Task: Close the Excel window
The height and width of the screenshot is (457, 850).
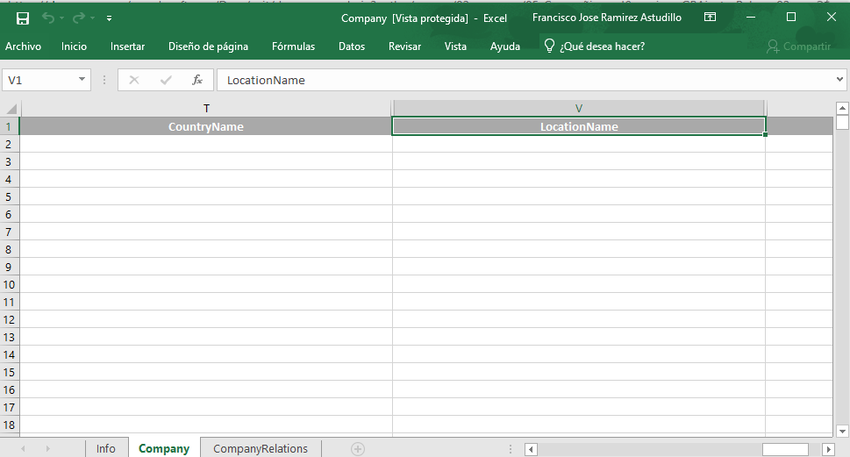Action: coord(831,17)
